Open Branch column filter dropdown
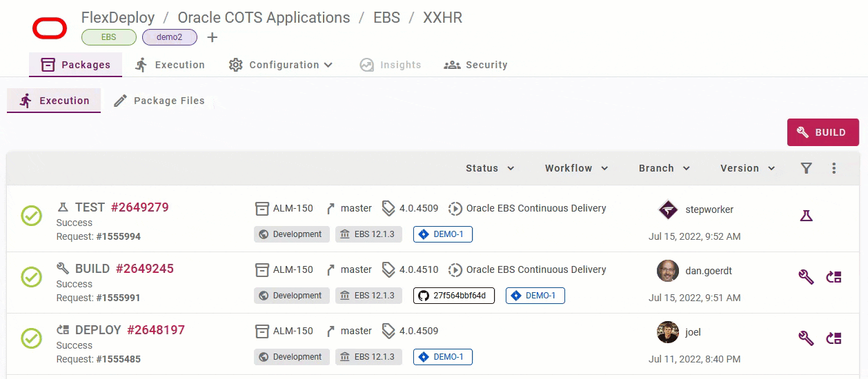Image resolution: width=868 pixels, height=379 pixels. (x=664, y=168)
